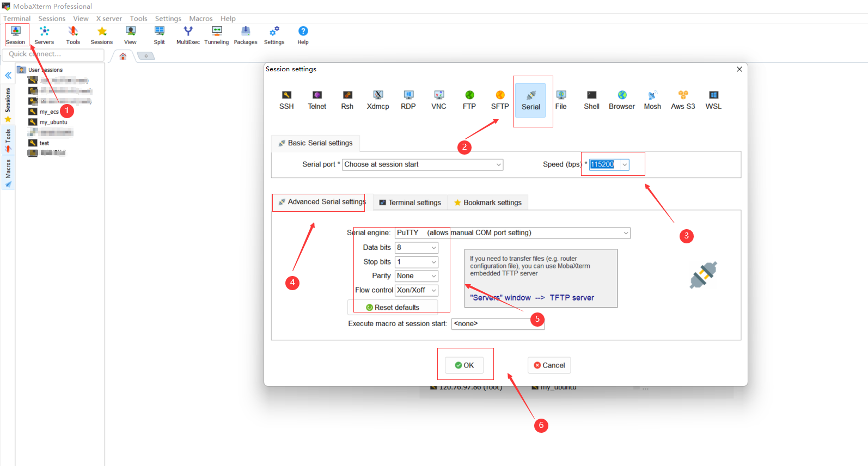This screenshot has height=466, width=868.
Task: Select the Aws S3 session type
Action: [683, 100]
